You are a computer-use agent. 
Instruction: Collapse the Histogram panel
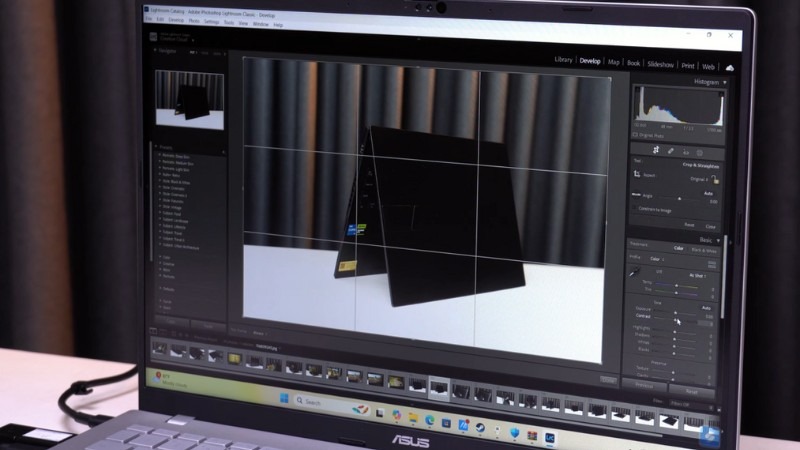click(723, 82)
